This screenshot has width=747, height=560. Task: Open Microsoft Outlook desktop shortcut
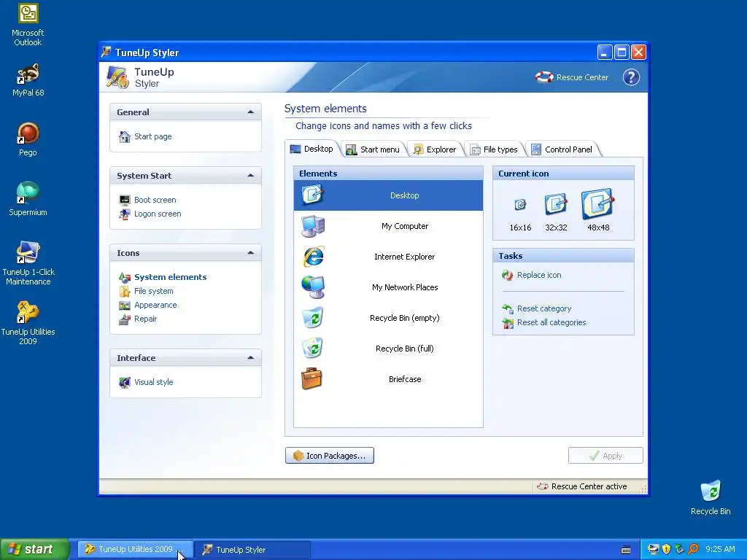pos(28,26)
